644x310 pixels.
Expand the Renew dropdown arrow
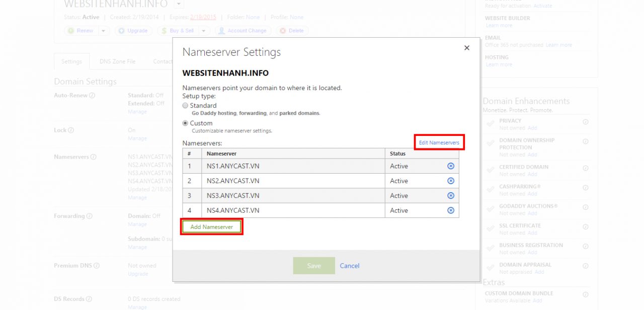(104, 31)
